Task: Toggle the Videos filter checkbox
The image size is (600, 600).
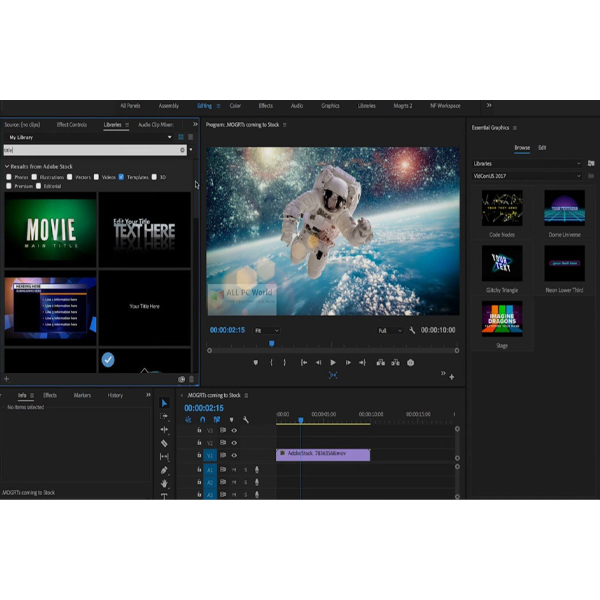Action: (x=96, y=177)
